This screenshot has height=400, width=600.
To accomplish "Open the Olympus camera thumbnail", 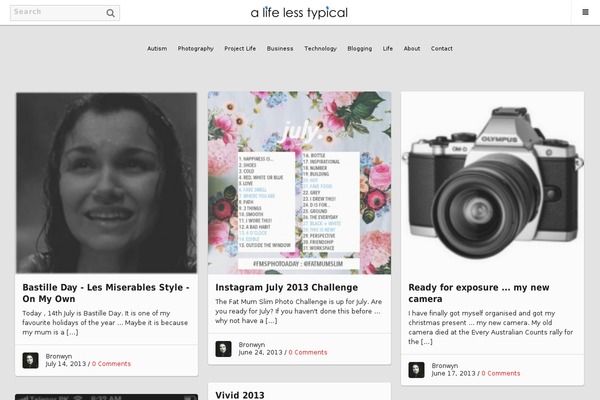I will point(492,183).
